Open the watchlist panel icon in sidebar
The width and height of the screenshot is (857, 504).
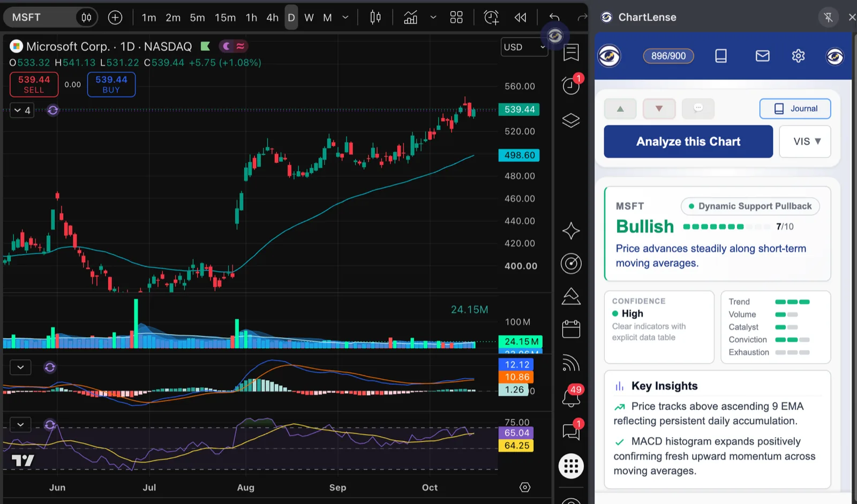(x=571, y=52)
